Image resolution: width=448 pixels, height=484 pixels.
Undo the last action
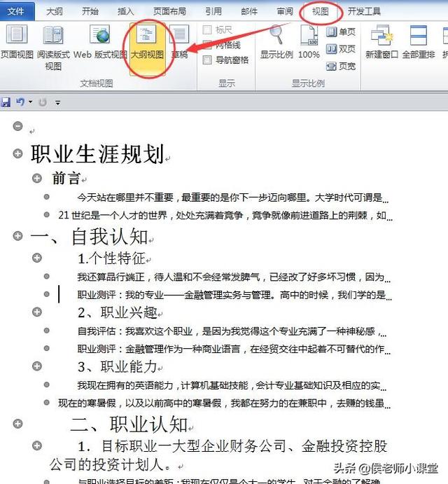coord(20,102)
